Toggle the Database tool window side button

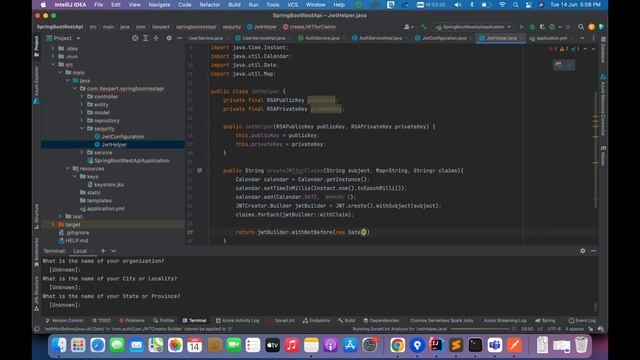coord(603,50)
